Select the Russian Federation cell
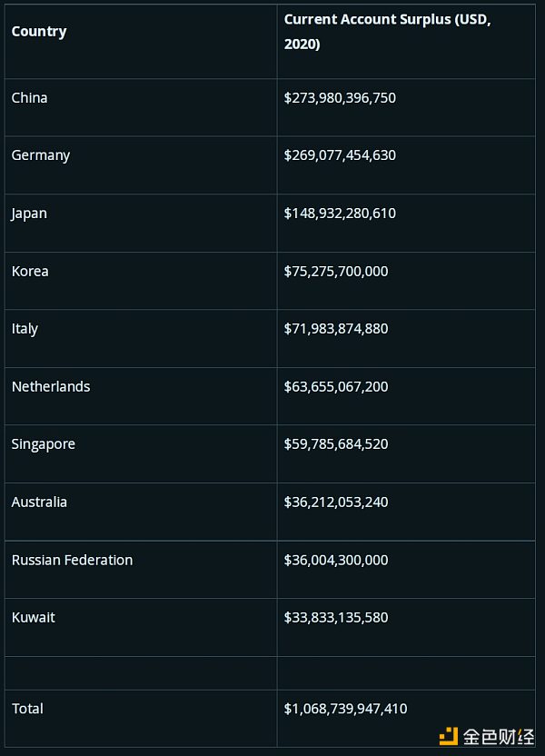The width and height of the screenshot is (545, 756). (x=72, y=560)
